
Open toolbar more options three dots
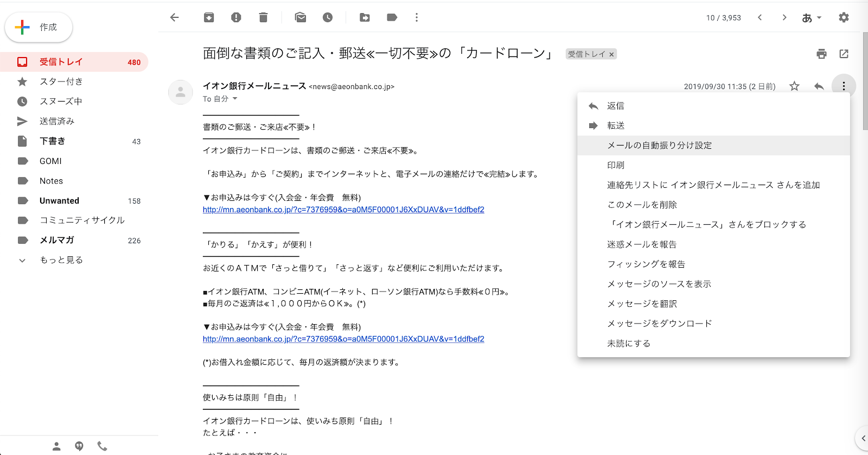(417, 17)
